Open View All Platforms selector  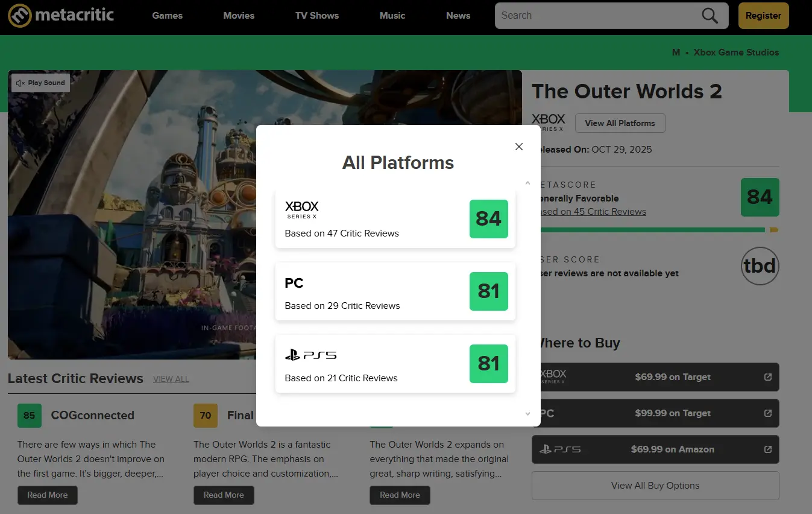pos(619,123)
